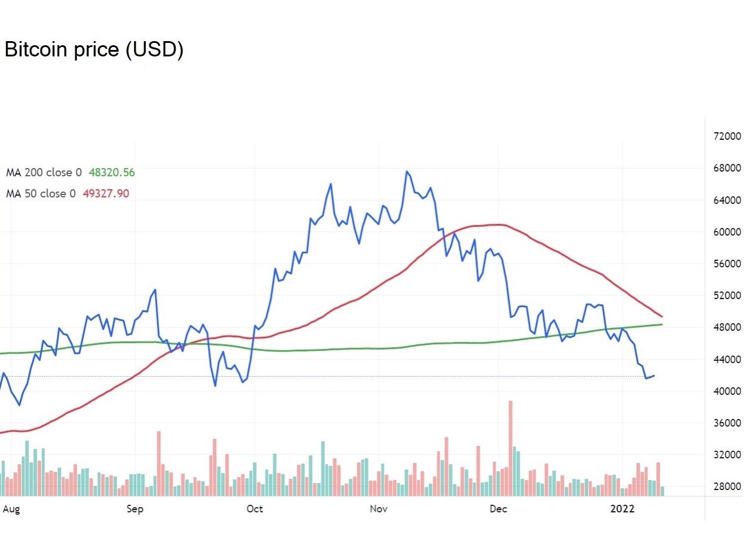The image size is (747, 560).
Task: Click the tallest red volume bar in December
Action: point(511,447)
